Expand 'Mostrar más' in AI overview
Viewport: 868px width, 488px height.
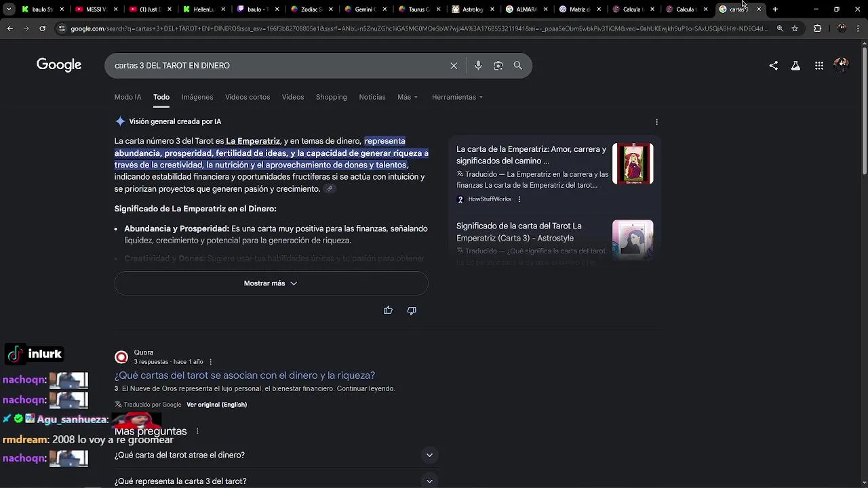point(271,283)
